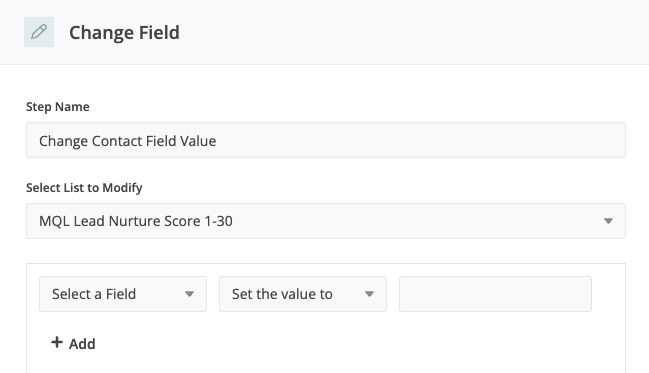Viewport: 649px width, 373px height.
Task: Expand the Select a Field dropdown
Action: click(x=123, y=294)
